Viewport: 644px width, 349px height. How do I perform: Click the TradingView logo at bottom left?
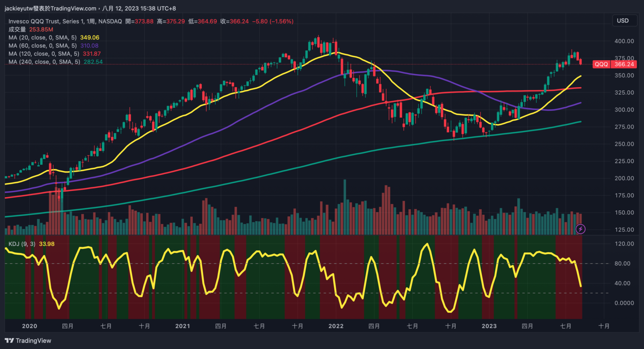pyautogui.click(x=28, y=341)
